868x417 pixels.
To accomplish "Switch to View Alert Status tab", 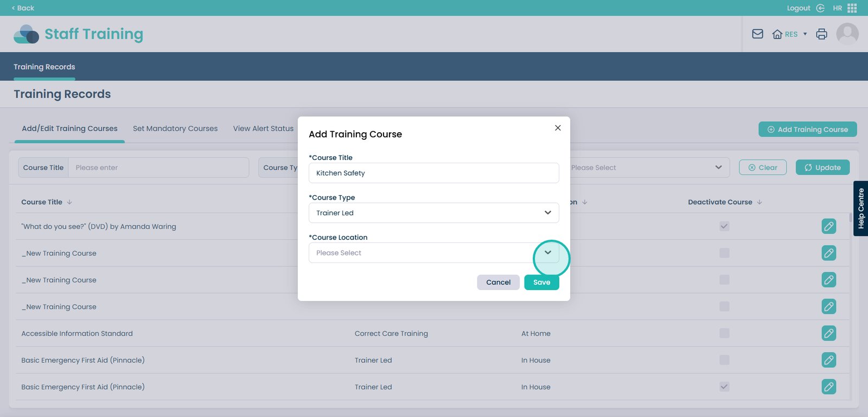I will [x=263, y=129].
